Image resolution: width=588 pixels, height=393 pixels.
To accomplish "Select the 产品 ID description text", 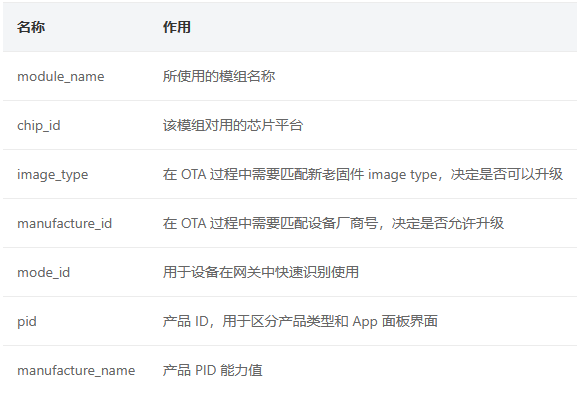I will point(300,322).
